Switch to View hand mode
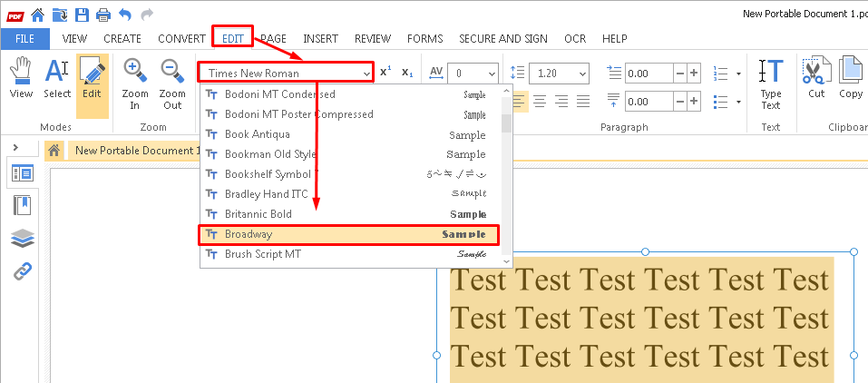 click(21, 79)
